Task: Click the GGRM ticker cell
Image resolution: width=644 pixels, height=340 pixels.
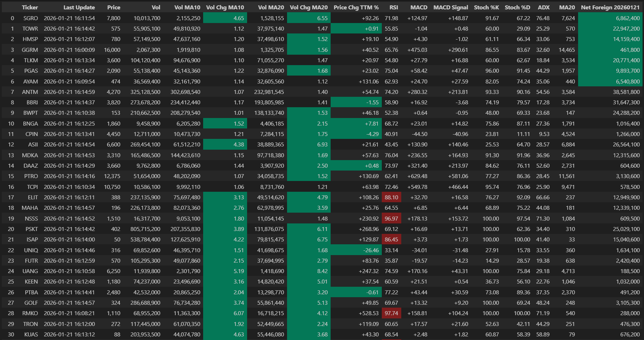Action: pyautogui.click(x=30, y=50)
